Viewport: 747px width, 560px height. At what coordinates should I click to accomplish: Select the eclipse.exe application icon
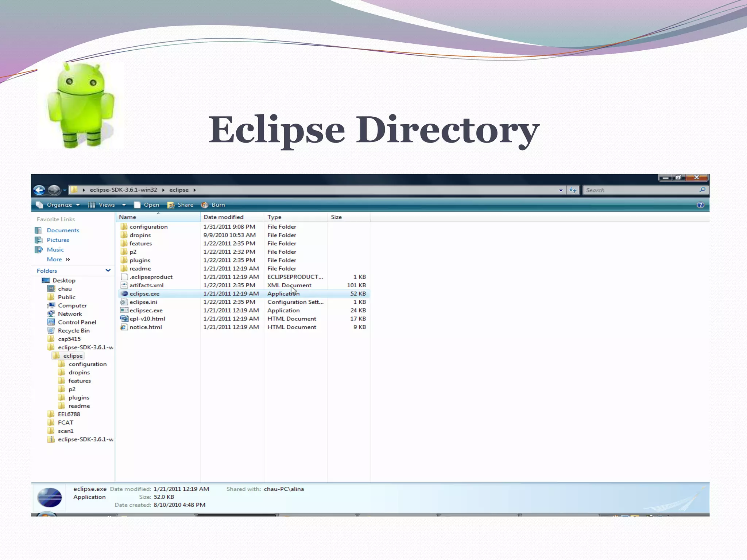[124, 293]
